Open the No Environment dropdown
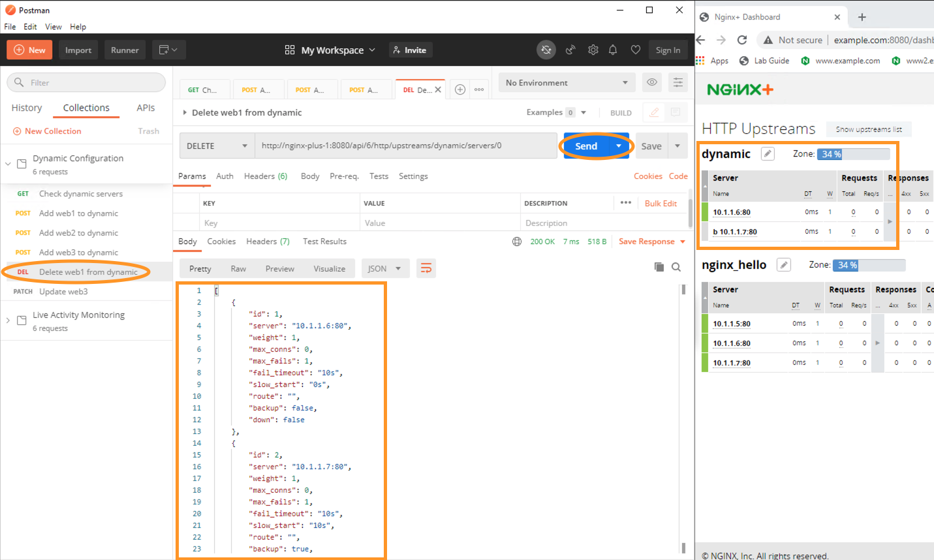This screenshot has width=934, height=560. pos(567,82)
